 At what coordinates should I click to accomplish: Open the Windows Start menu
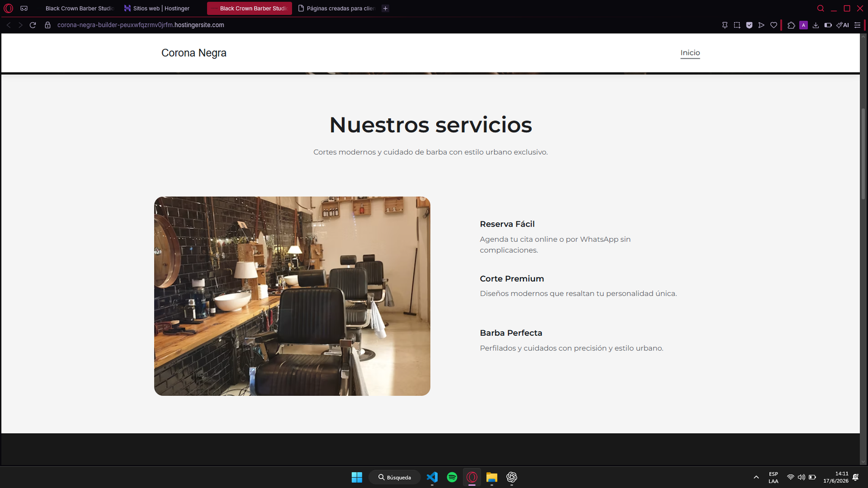pyautogui.click(x=356, y=477)
